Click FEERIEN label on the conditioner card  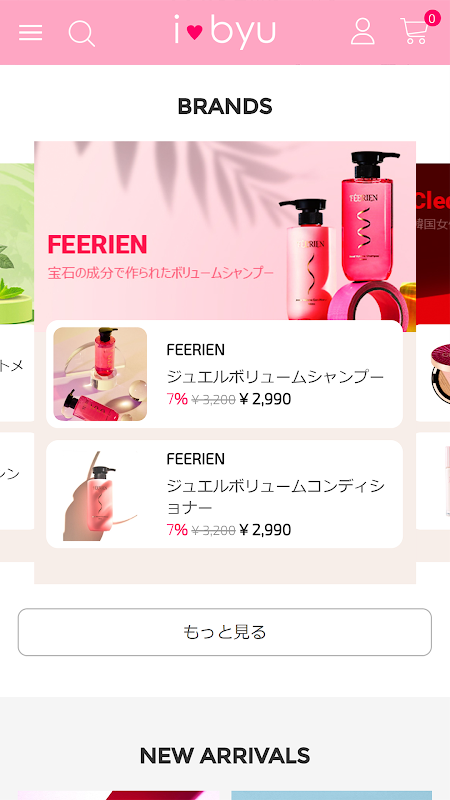[195, 459]
